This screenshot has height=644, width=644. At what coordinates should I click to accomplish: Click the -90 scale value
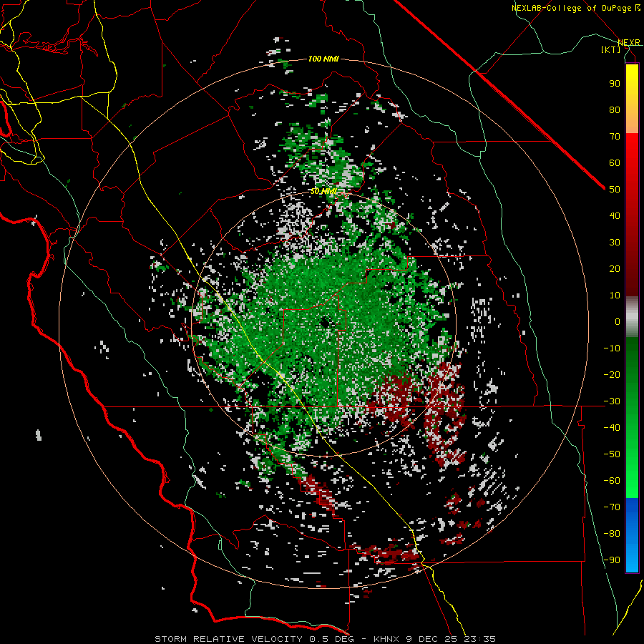pyautogui.click(x=612, y=560)
